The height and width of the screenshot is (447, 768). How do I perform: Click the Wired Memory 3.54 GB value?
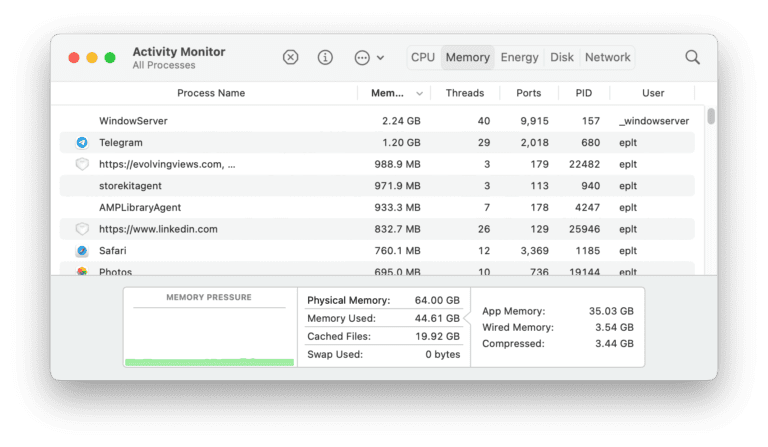tap(614, 327)
